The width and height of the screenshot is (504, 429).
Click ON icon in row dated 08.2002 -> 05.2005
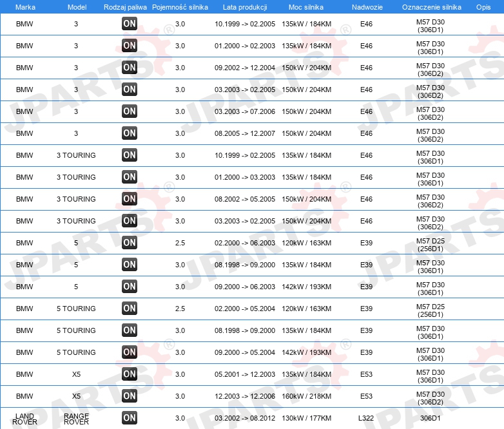coord(130,198)
